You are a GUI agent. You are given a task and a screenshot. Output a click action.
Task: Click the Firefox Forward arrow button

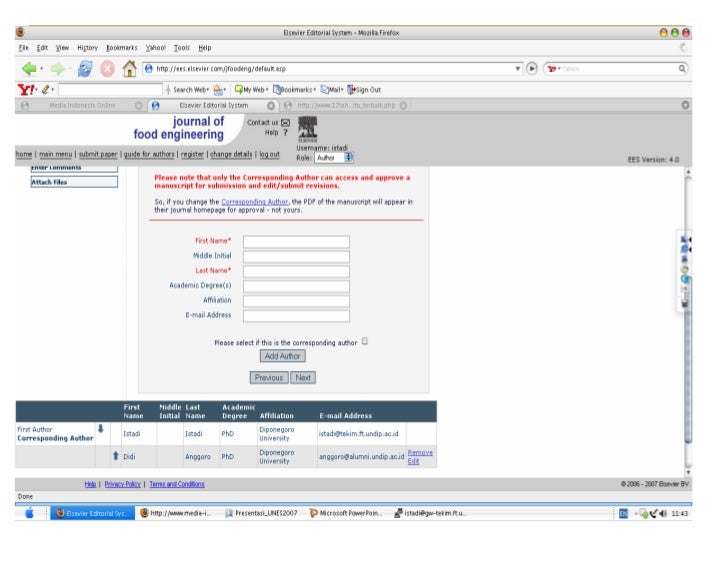[x=58, y=69]
